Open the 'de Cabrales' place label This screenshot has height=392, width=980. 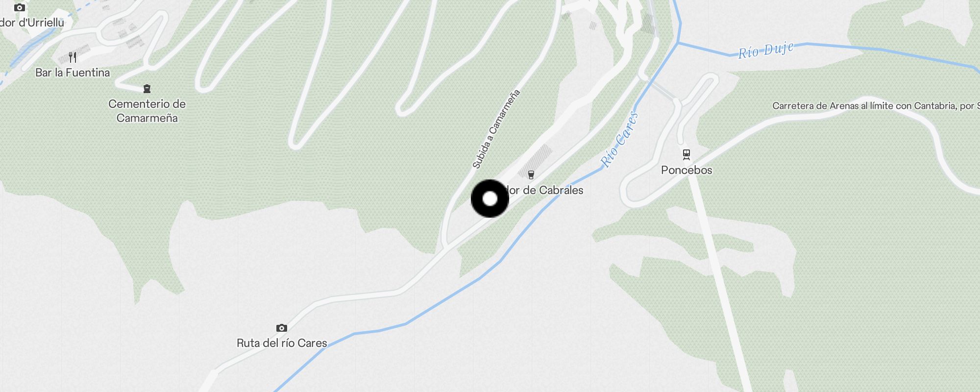545,190
